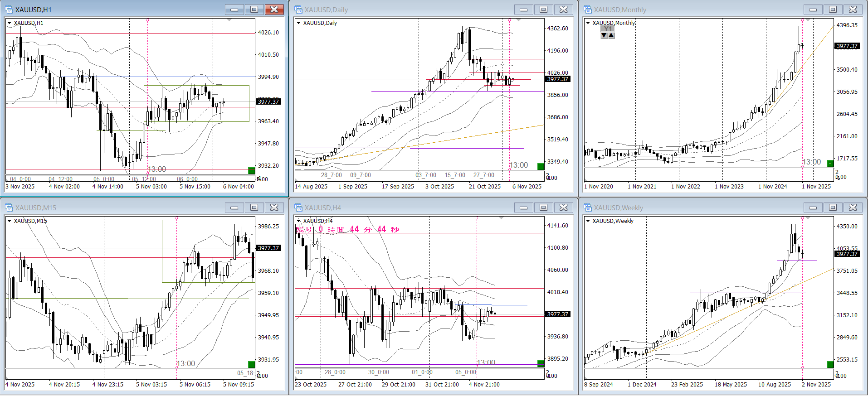Click the XAUUSD,H4 window title icon
Viewport: 868px width, 396px height.
click(298, 208)
